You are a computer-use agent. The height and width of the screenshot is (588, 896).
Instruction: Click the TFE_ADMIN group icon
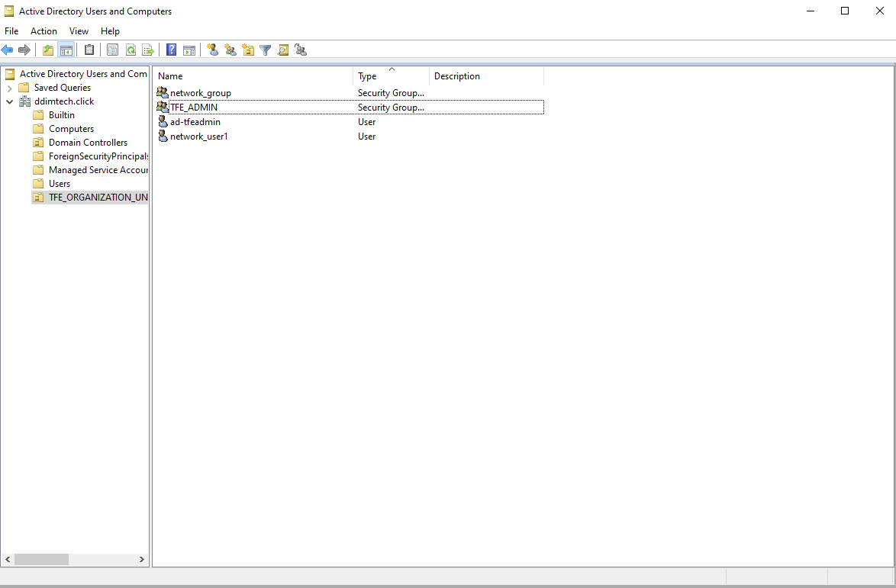coord(163,107)
